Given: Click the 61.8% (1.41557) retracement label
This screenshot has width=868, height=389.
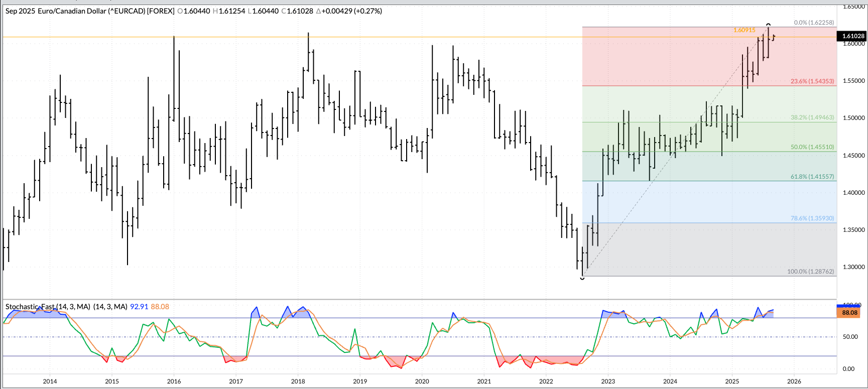Looking at the screenshot, I should (x=812, y=177).
